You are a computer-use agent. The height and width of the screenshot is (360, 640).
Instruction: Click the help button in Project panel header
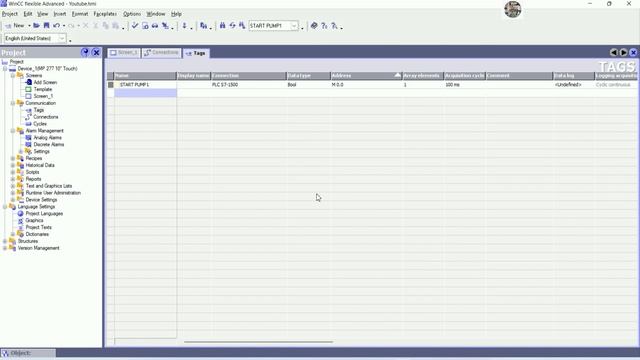coord(85,52)
